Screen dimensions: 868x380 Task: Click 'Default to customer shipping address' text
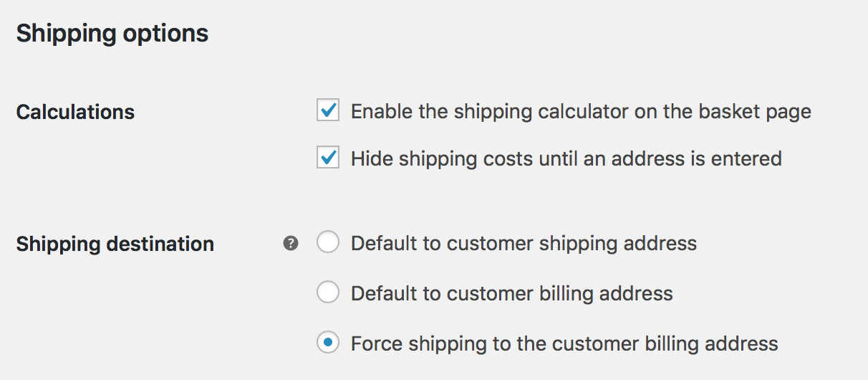click(524, 244)
